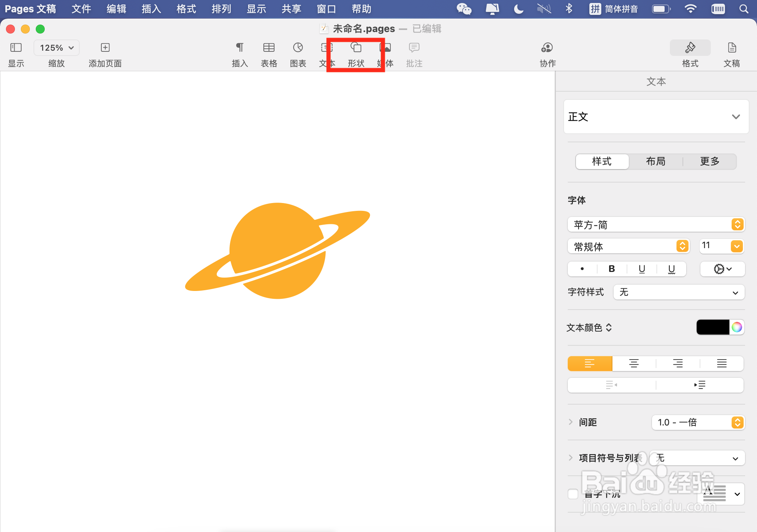This screenshot has width=757, height=532.
Task: Open the 简体拼音 input method menu
Action: click(x=614, y=9)
